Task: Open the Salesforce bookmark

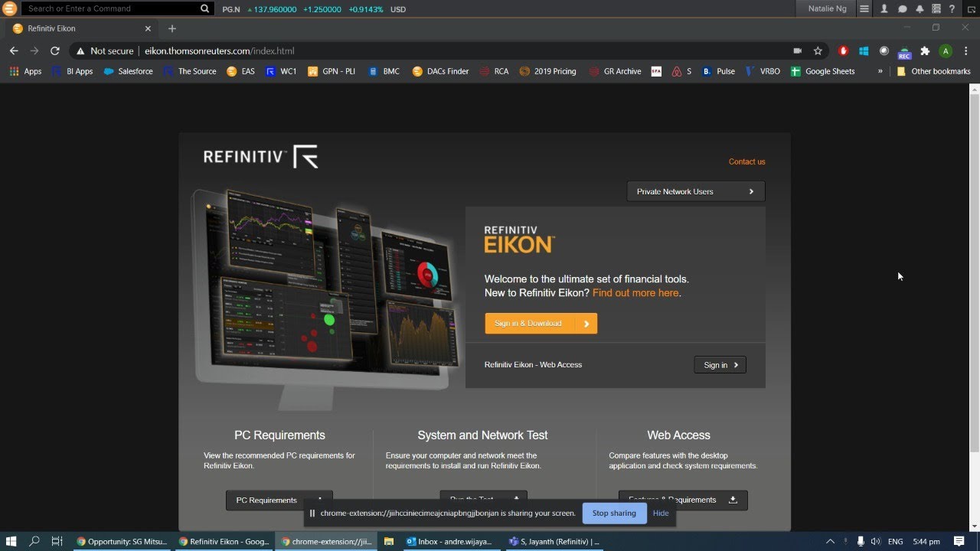Action: [x=128, y=71]
